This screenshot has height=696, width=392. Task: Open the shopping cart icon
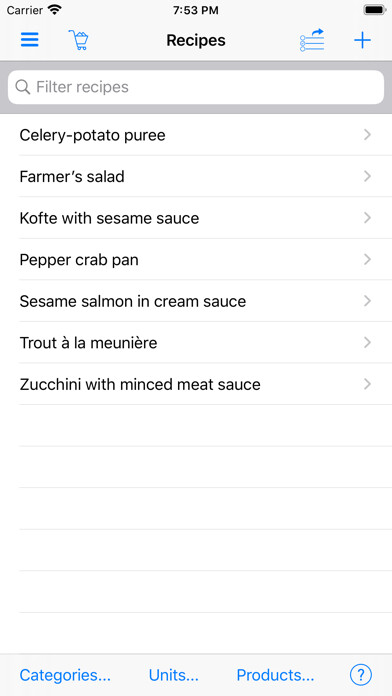[x=79, y=40]
